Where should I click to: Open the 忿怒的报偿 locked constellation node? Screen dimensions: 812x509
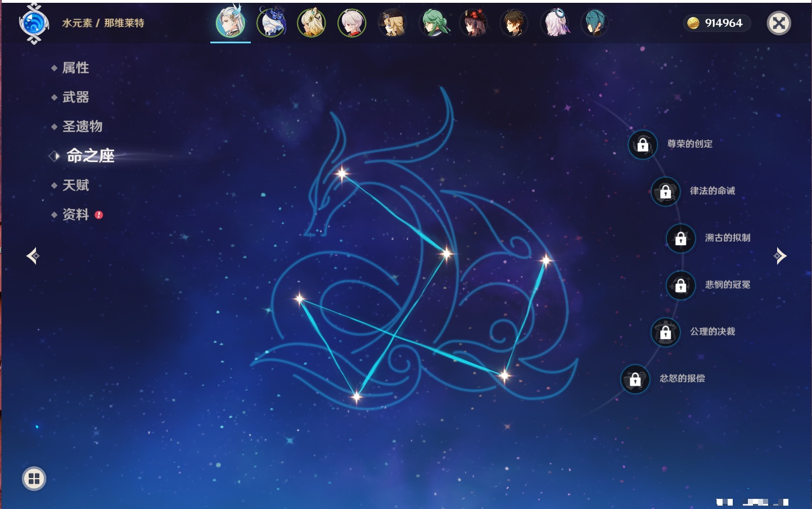(635, 379)
